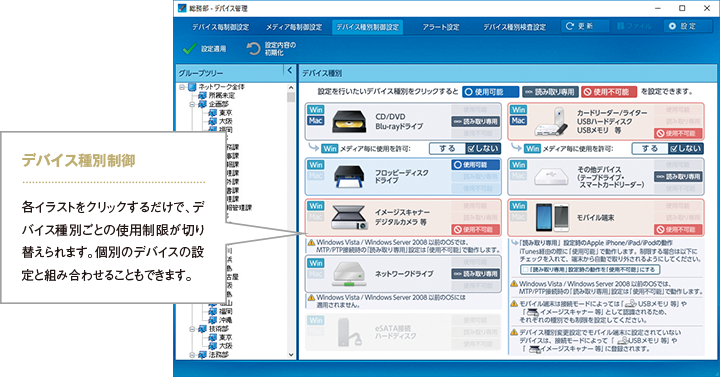Collapse the 技術部 tree node

point(192,329)
